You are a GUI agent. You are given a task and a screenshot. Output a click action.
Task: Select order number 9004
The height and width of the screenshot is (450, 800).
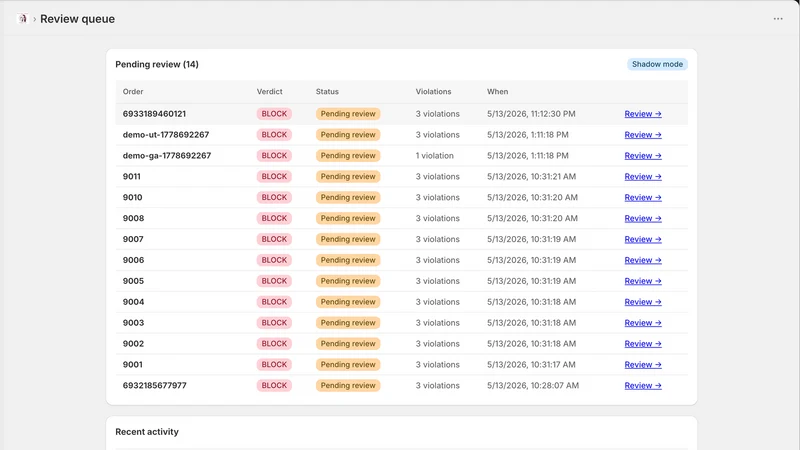[x=133, y=302]
